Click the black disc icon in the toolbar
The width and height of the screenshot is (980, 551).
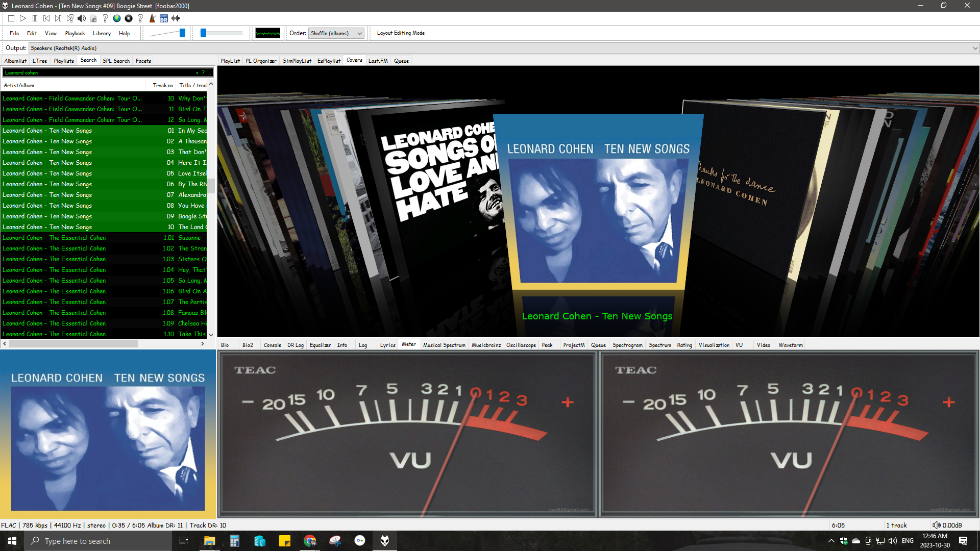coord(129,18)
